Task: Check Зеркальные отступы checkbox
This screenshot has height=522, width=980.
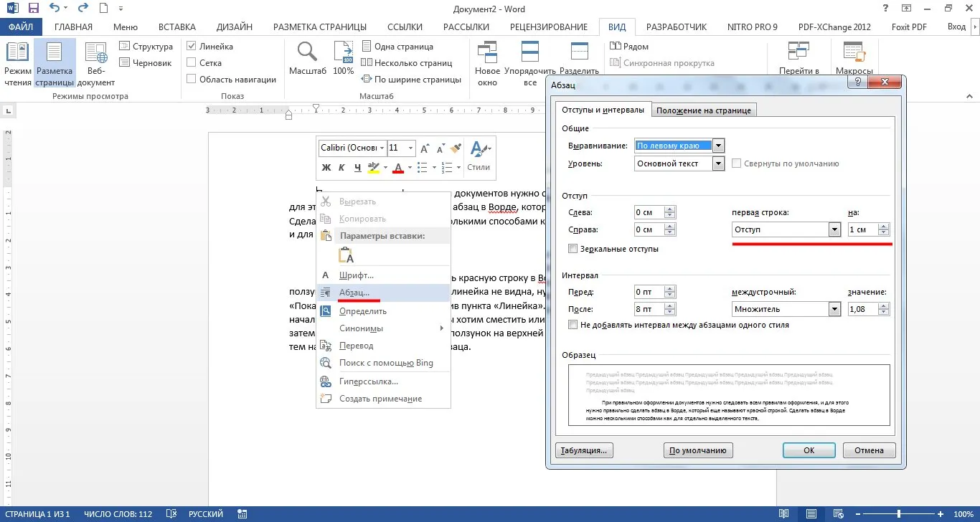Action: tap(573, 249)
